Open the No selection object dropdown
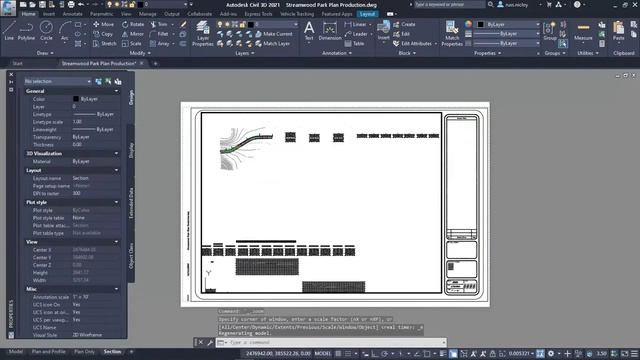The height and width of the screenshot is (360, 640). click(58, 81)
